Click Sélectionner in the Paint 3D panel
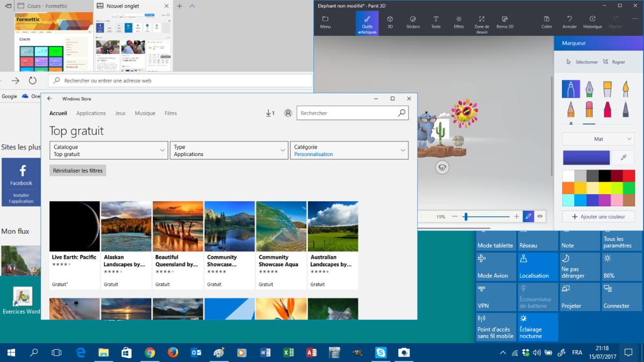Screen dimensions: 644x362 point(582,62)
